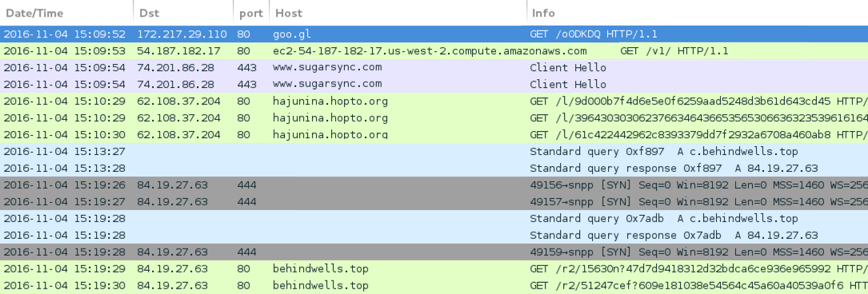Select the 49156→snpp SYN packet row

[x=434, y=185]
